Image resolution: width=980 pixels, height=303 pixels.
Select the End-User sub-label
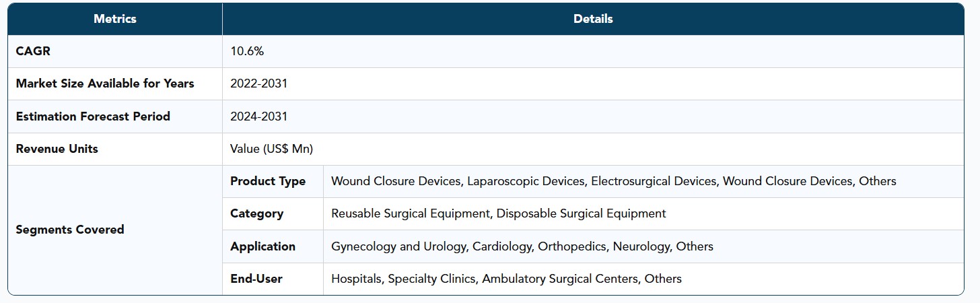(256, 279)
